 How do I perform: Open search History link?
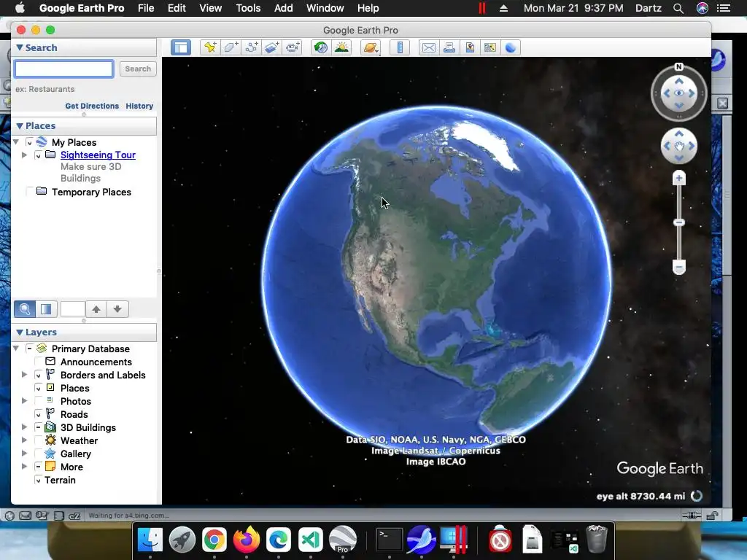pos(139,106)
